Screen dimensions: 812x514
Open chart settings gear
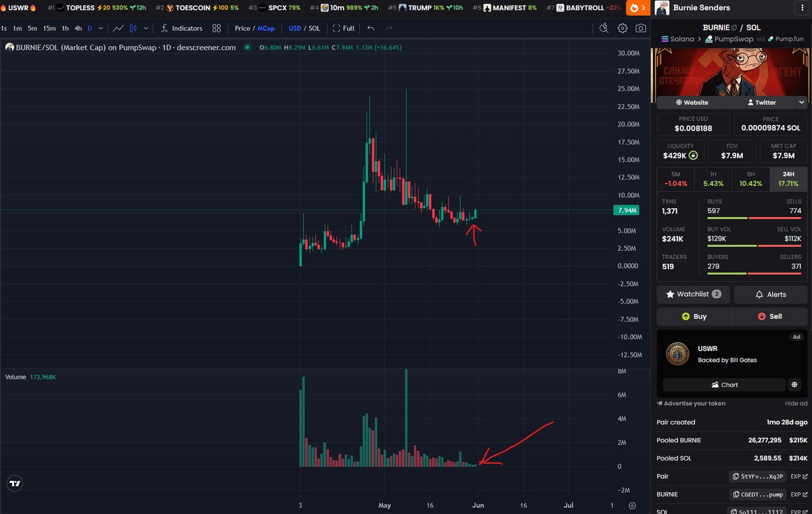623,28
